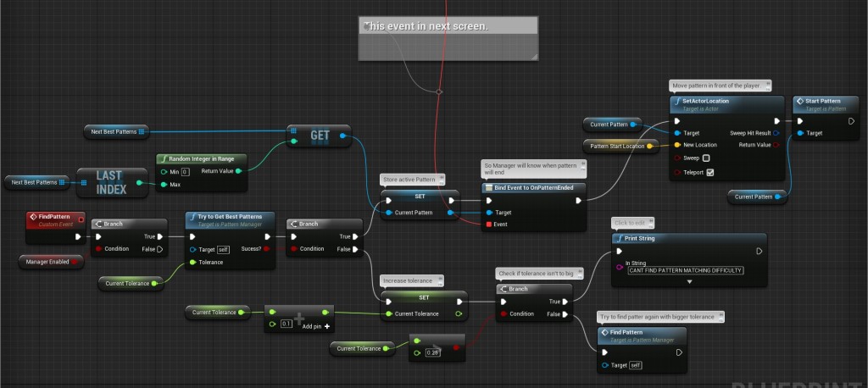Click the Find Pattern call node icon

[605, 332]
